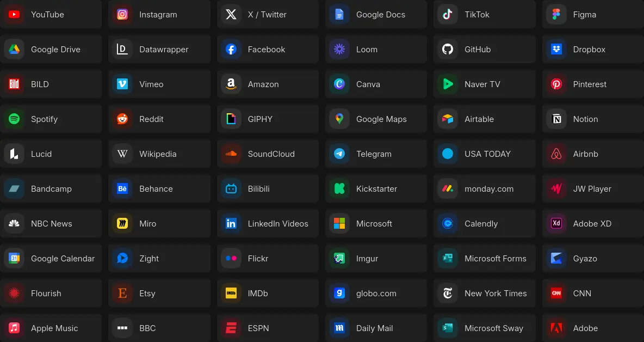Click the JW Player label
The image size is (644, 342).
coord(592,188)
